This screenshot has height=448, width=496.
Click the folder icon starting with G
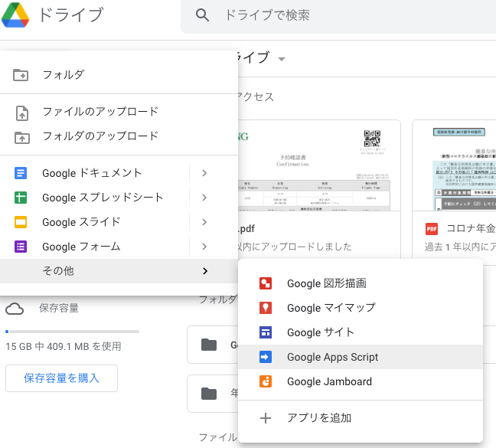(x=209, y=345)
